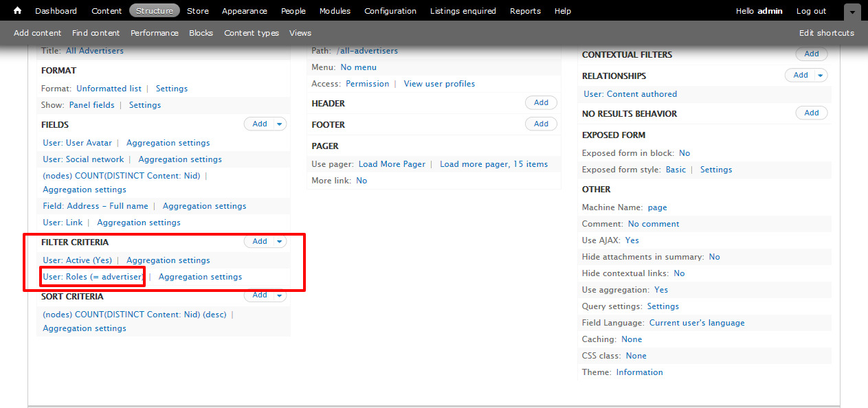Open the Configuration menu
The width and height of the screenshot is (868, 408).
click(390, 11)
